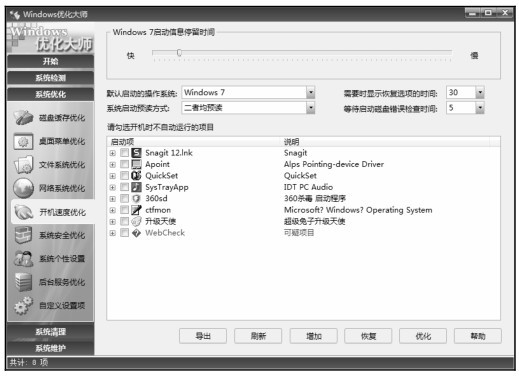
Task: Check the WebCheck startup checkbox
Action: 124,233
